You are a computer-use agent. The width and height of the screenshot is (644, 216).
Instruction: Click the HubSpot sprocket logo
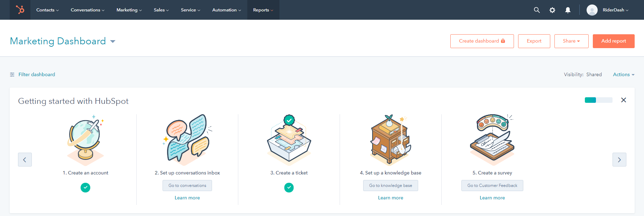tap(20, 10)
